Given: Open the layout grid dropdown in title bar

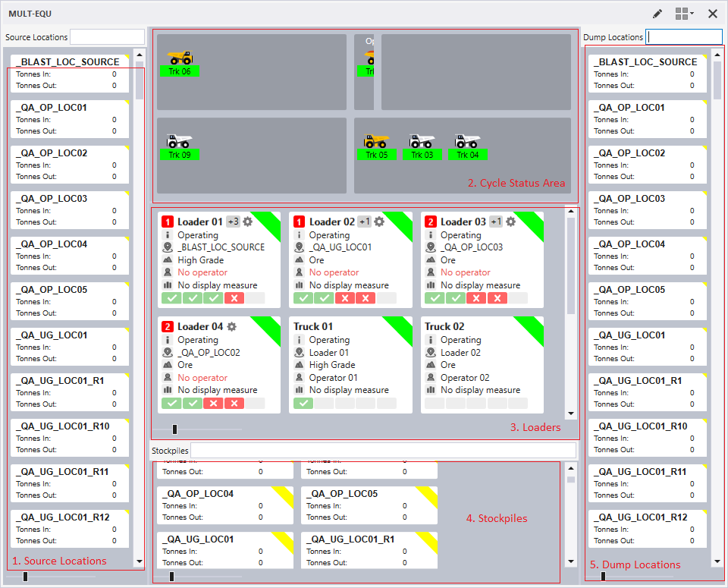Looking at the screenshot, I should click(x=684, y=14).
